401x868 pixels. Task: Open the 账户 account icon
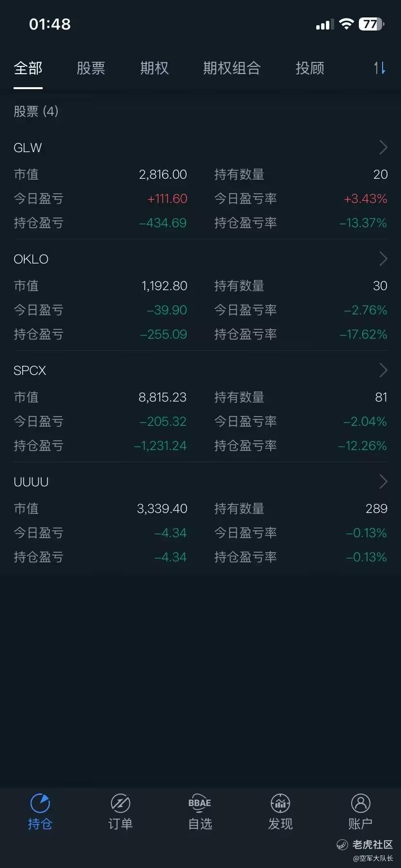(360, 804)
